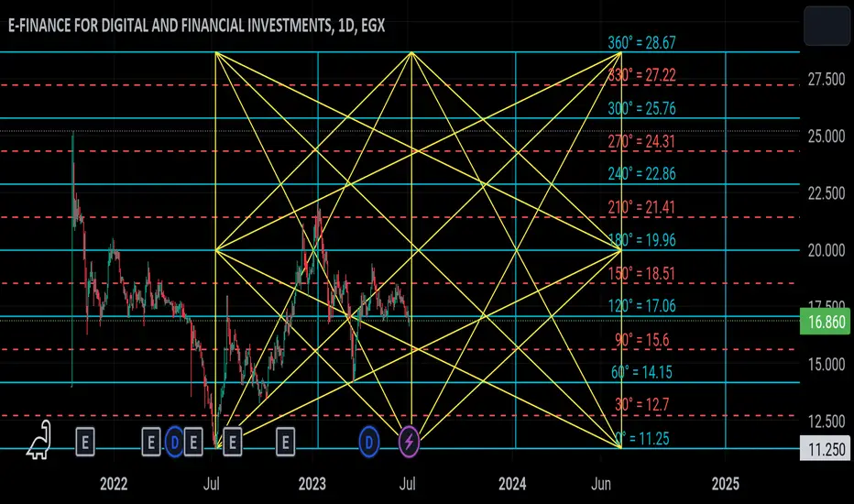The width and height of the screenshot is (854, 504).
Task: Click the 270° = 24.31 level label
Action: 641,142
